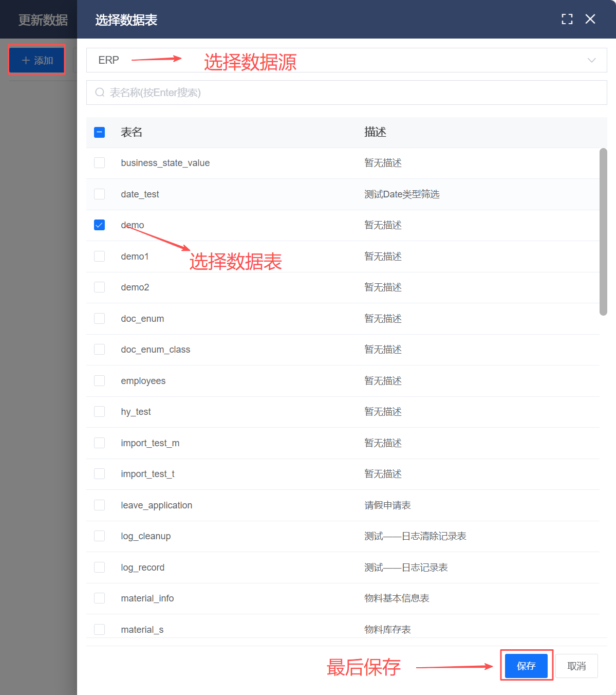Enable the date_test table checkbox
616x695 pixels.
point(100,194)
